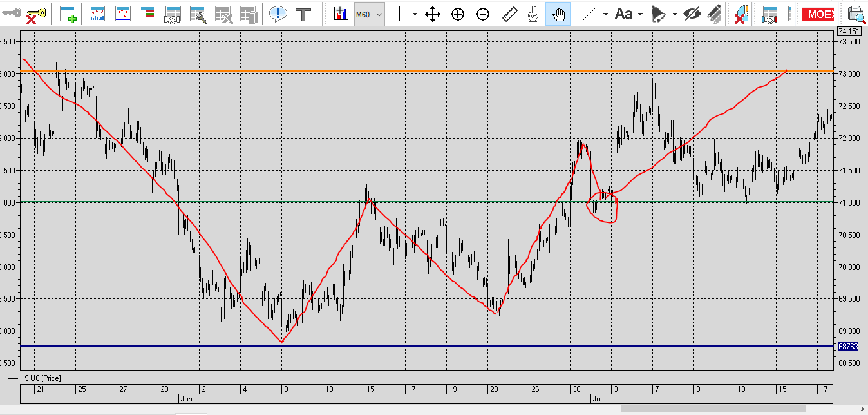Expand the line tool dropdown arrow
Viewport: 868px width, 415px height.
[x=605, y=14]
